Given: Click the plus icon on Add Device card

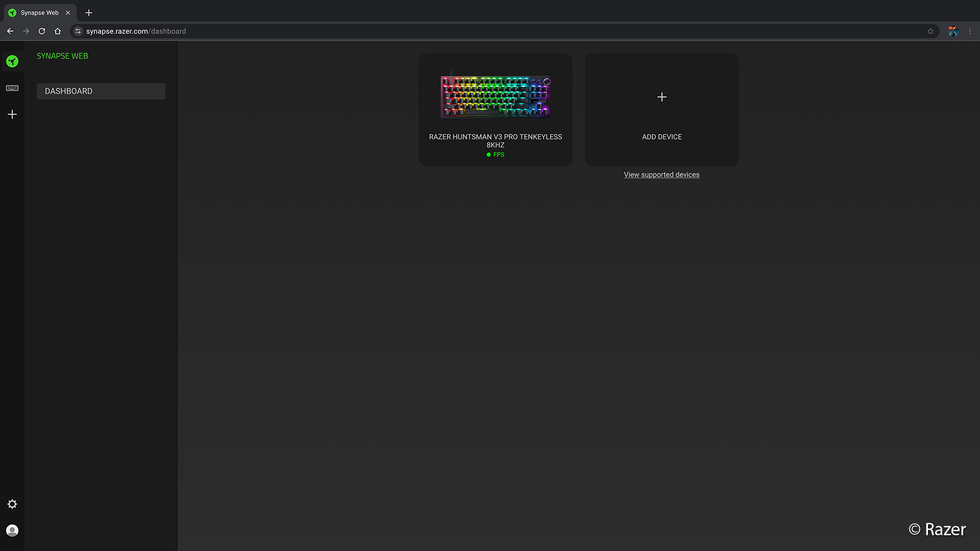Looking at the screenshot, I should [x=661, y=97].
